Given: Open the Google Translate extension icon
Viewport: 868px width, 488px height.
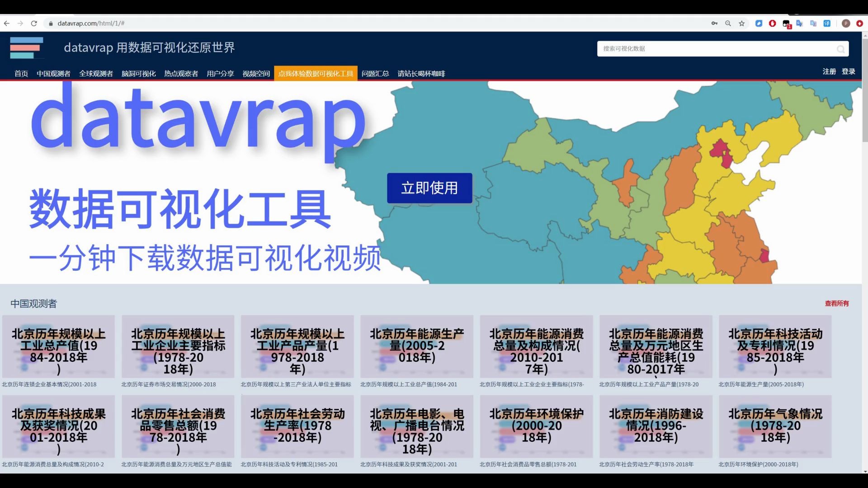Looking at the screenshot, I should [800, 23].
